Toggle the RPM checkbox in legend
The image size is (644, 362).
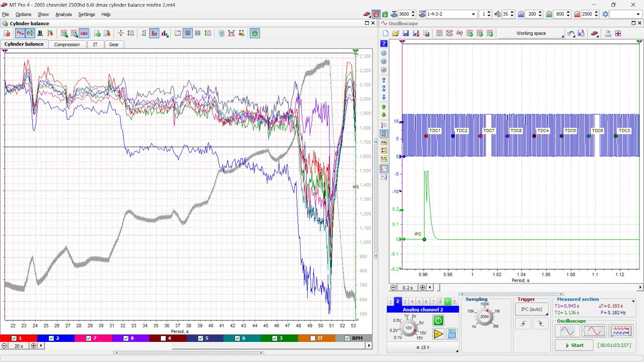[x=347, y=338]
